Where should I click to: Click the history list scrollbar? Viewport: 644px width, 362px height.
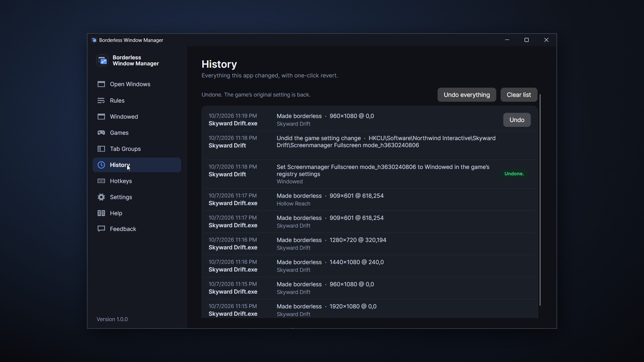[x=540, y=200]
